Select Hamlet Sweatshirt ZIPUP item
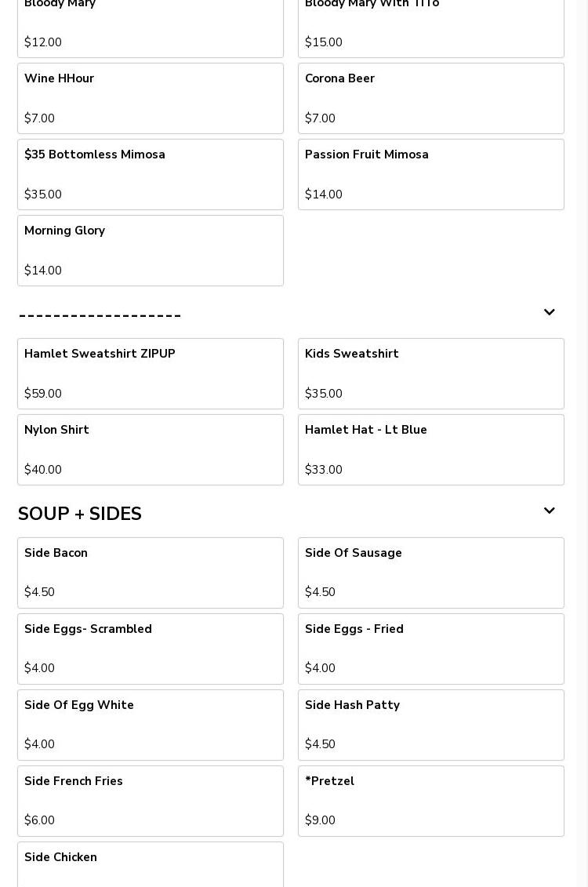The height and width of the screenshot is (887, 588). pyautogui.click(x=151, y=373)
